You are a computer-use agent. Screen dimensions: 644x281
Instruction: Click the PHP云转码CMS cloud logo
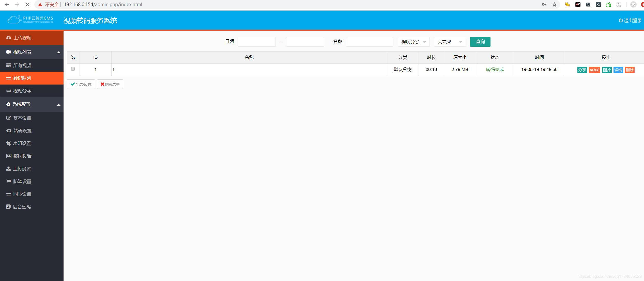30,20
